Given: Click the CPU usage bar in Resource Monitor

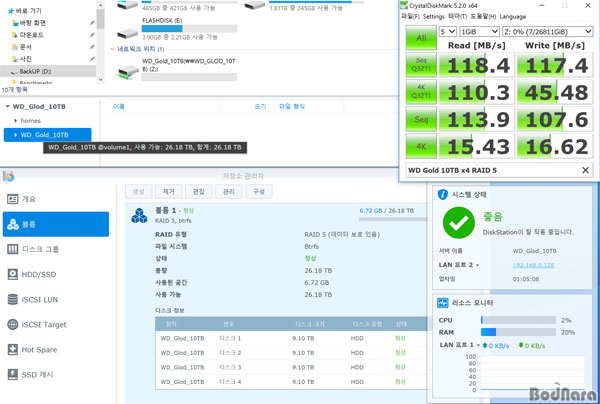Looking at the screenshot, I should pos(518,320).
